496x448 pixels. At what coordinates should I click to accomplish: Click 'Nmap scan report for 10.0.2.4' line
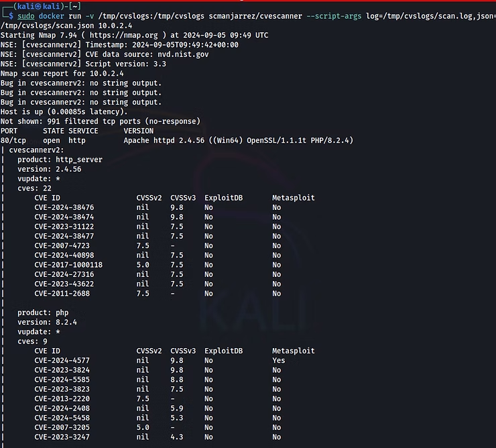click(62, 74)
